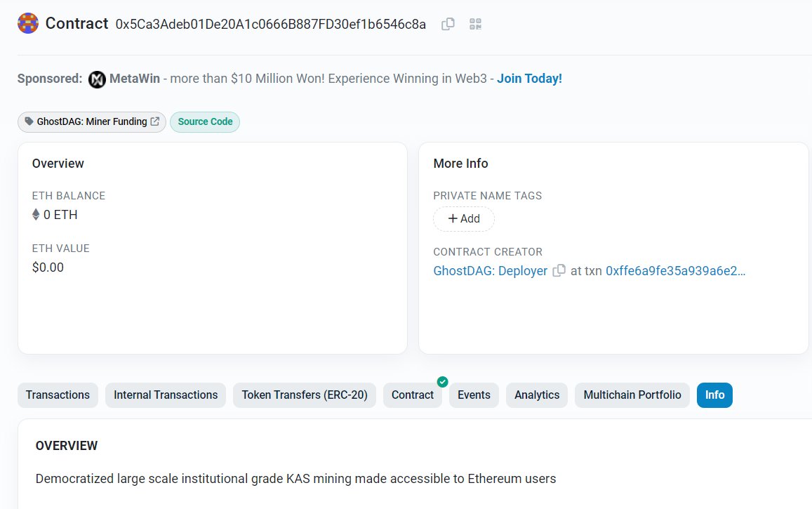Screen dimensions: 812x509
Task: Click the contract blockie avatar icon
Action: 28,23
